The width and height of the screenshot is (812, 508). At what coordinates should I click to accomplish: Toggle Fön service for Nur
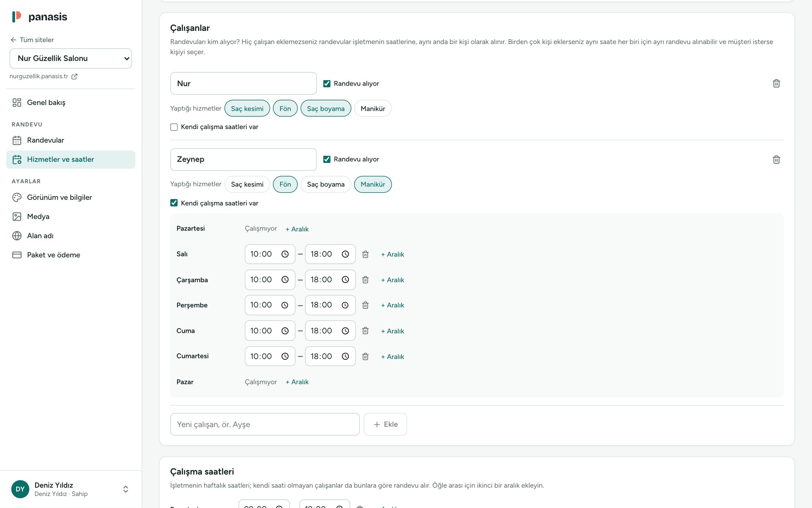tap(285, 108)
